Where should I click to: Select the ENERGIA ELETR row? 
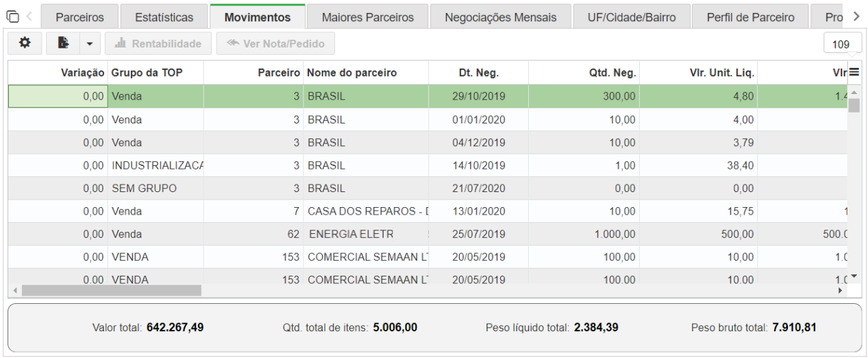(x=427, y=234)
